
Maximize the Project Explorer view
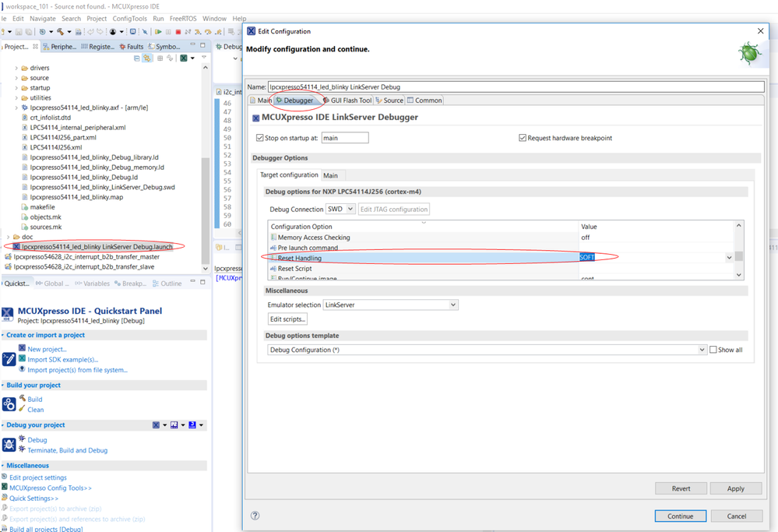[x=202, y=45]
